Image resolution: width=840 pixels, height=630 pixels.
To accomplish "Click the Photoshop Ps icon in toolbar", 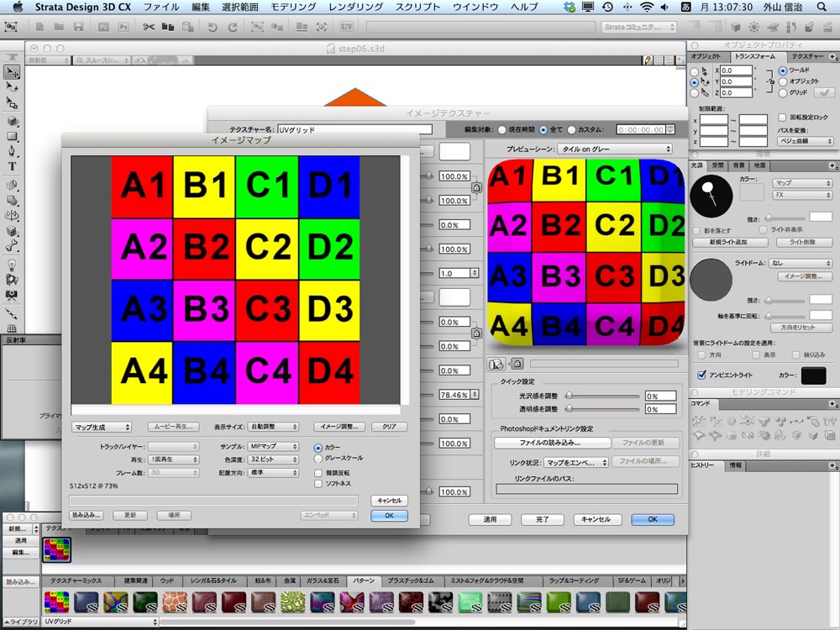I will [123, 27].
